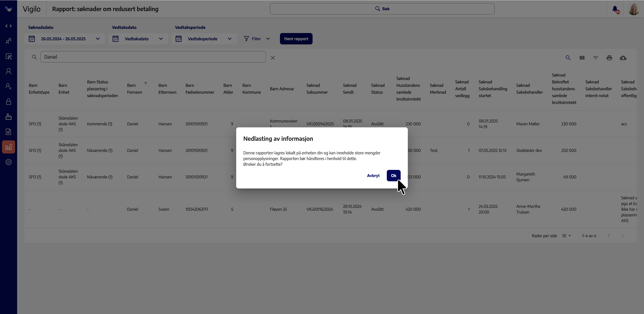Click the filter table lines icon
The width and height of the screenshot is (644, 314).
pyautogui.click(x=596, y=58)
